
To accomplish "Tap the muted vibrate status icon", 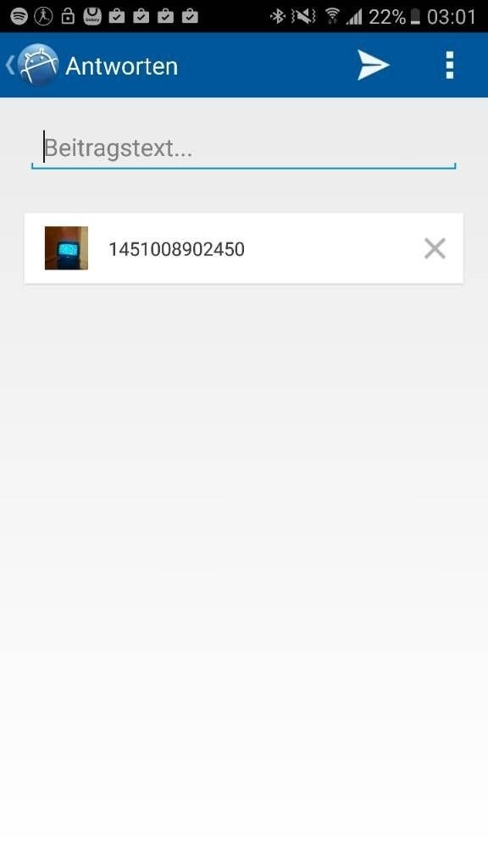I will [x=303, y=17].
